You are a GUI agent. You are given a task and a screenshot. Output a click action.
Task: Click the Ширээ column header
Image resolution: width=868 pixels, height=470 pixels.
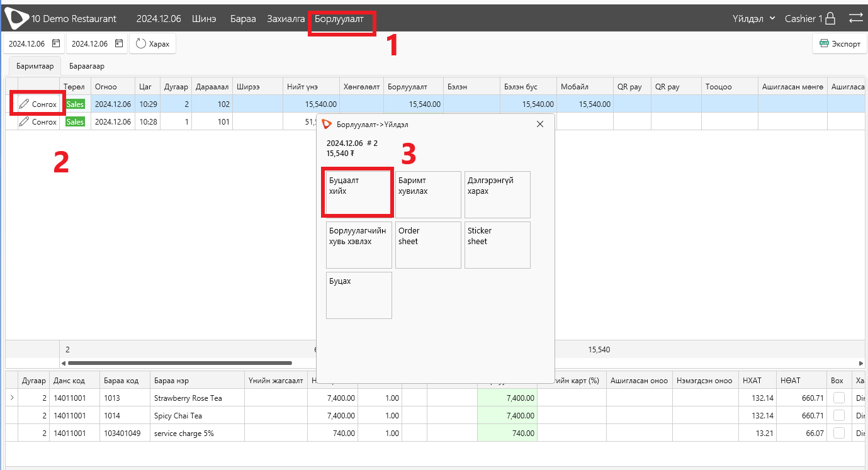point(257,86)
